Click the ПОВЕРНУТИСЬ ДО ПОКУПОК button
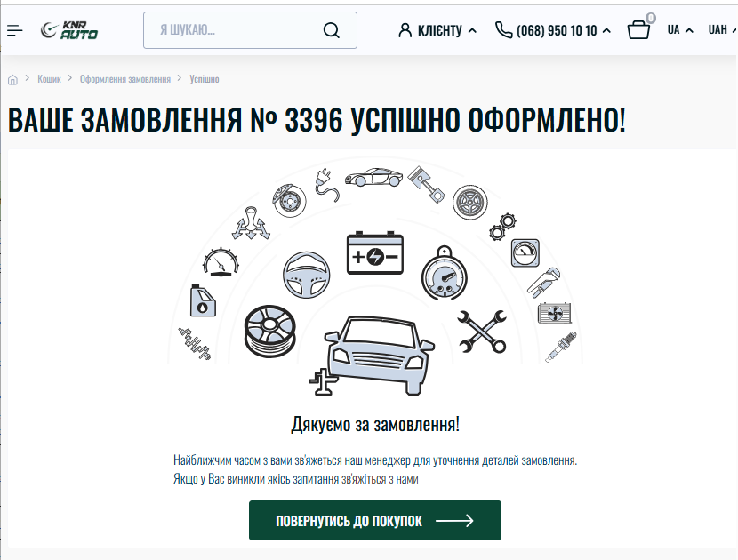This screenshot has height=560, width=738. [x=375, y=521]
